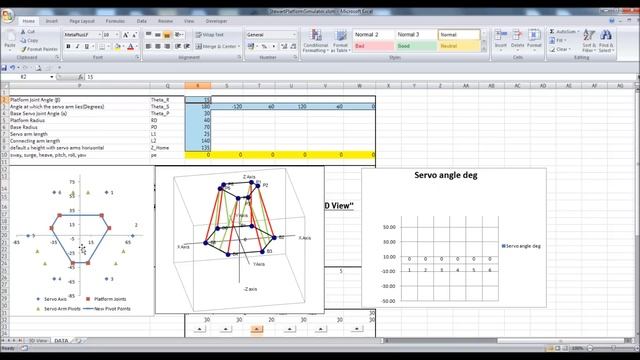Image resolution: width=640 pixels, height=360 pixels.
Task: Increase the indent
Action: click(x=187, y=47)
